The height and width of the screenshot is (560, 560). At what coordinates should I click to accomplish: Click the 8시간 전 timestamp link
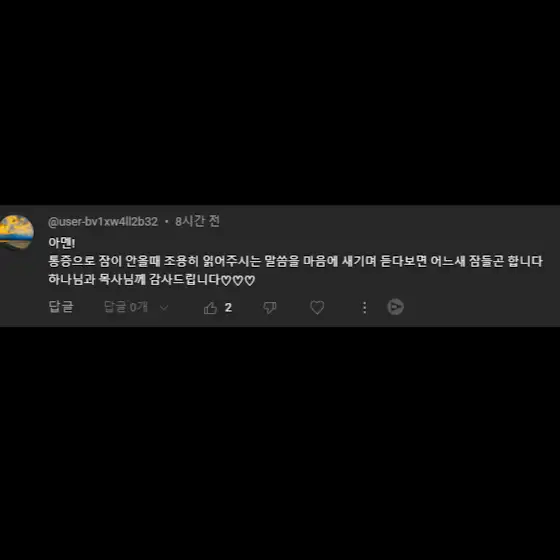pos(197,221)
